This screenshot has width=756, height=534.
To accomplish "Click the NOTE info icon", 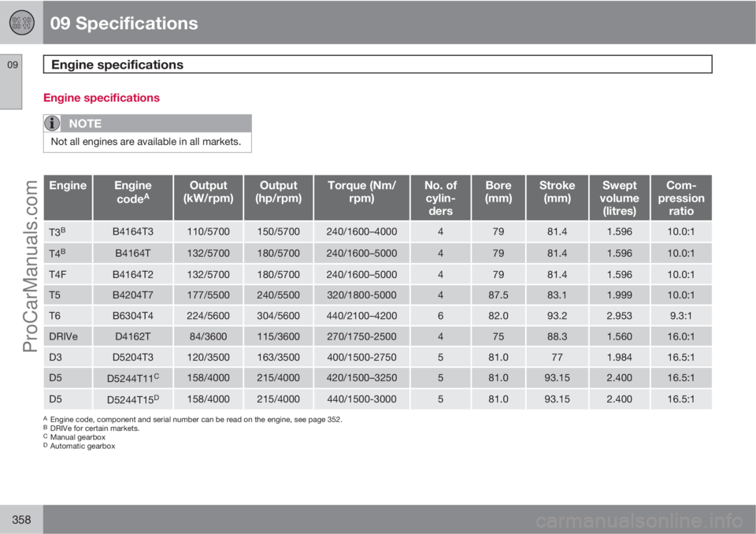I will pos(52,124).
